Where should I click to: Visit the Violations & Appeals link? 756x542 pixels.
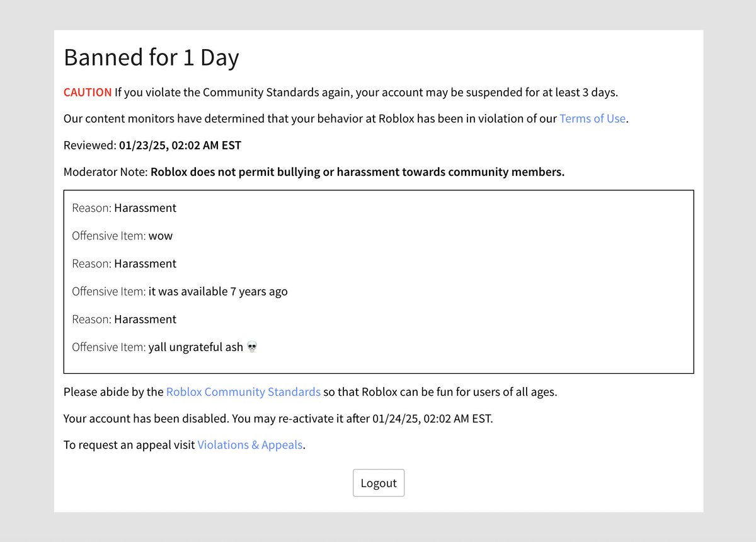pyautogui.click(x=250, y=445)
